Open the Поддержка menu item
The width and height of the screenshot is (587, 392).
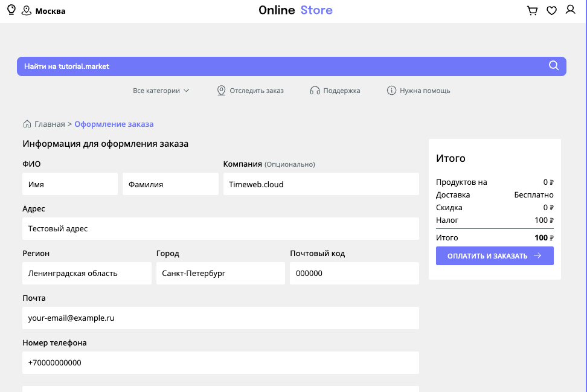(335, 91)
